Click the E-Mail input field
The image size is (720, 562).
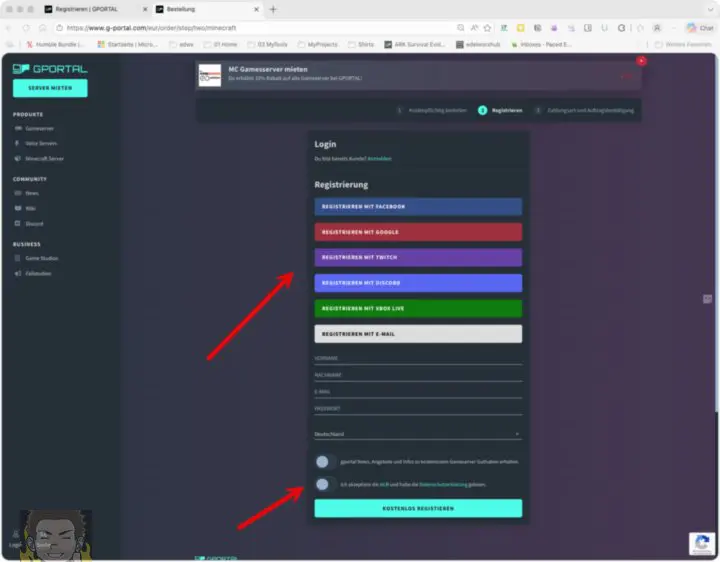(x=418, y=392)
